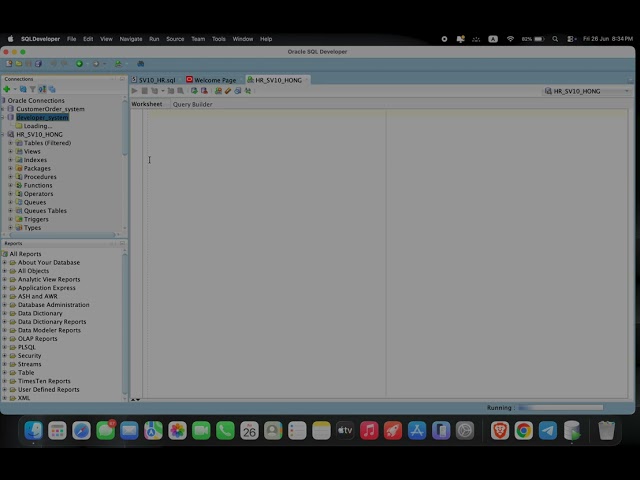Image resolution: width=640 pixels, height=480 pixels.
Task: Click the Refresh connections icon
Action: 23,89
